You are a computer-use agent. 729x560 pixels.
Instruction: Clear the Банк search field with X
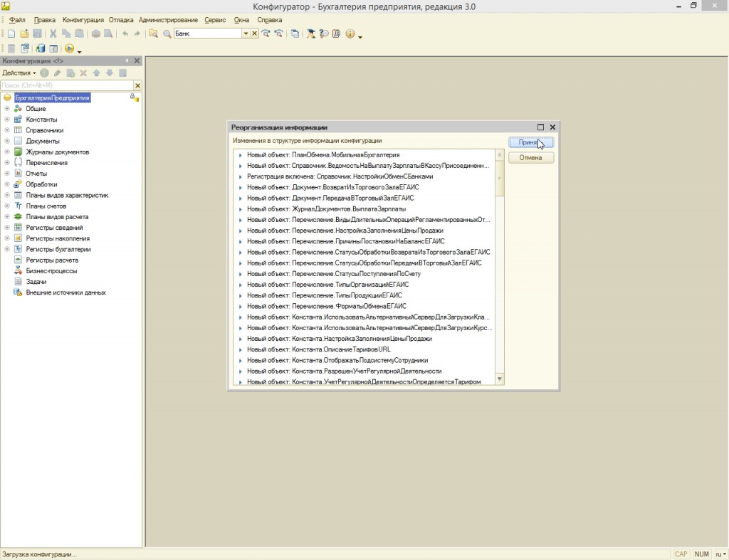pyautogui.click(x=254, y=33)
